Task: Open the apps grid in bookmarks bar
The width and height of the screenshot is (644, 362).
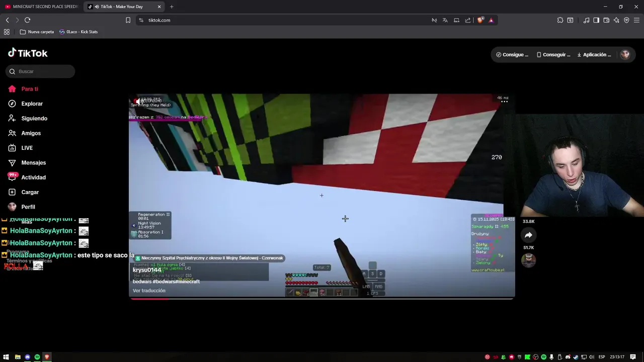Action: [x=7, y=32]
